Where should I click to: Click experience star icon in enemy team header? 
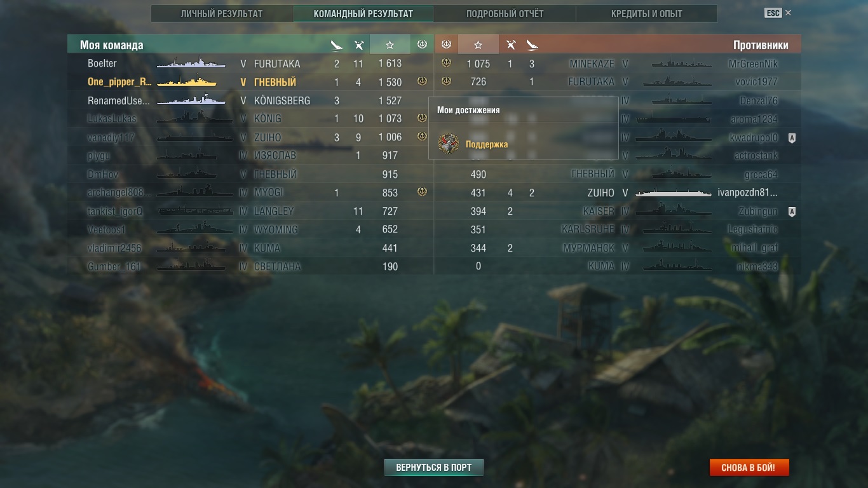(x=478, y=44)
